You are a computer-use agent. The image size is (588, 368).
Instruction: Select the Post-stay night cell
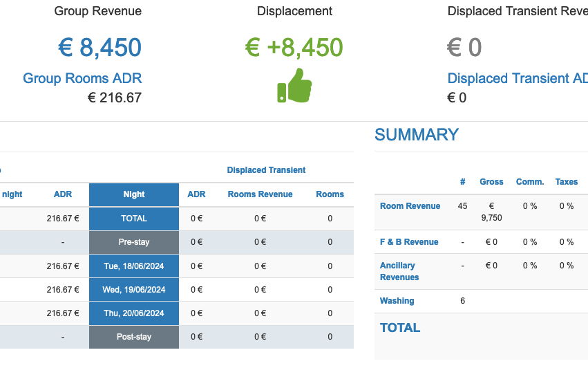tap(134, 338)
